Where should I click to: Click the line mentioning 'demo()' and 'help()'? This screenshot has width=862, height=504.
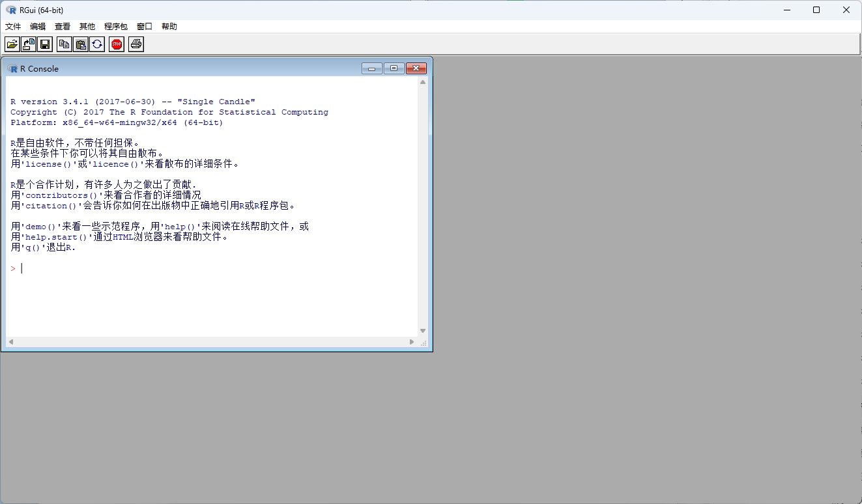(160, 227)
